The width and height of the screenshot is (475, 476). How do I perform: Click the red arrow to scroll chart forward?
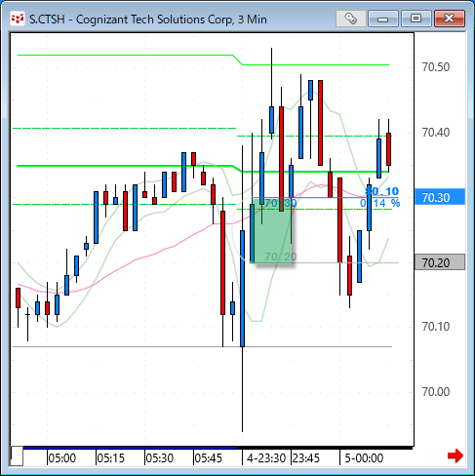(455, 456)
